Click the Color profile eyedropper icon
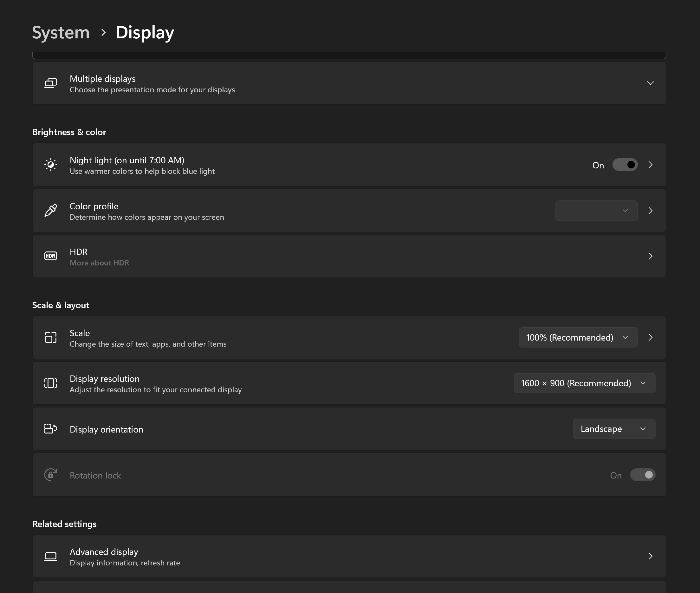The width and height of the screenshot is (700, 593). pos(51,211)
